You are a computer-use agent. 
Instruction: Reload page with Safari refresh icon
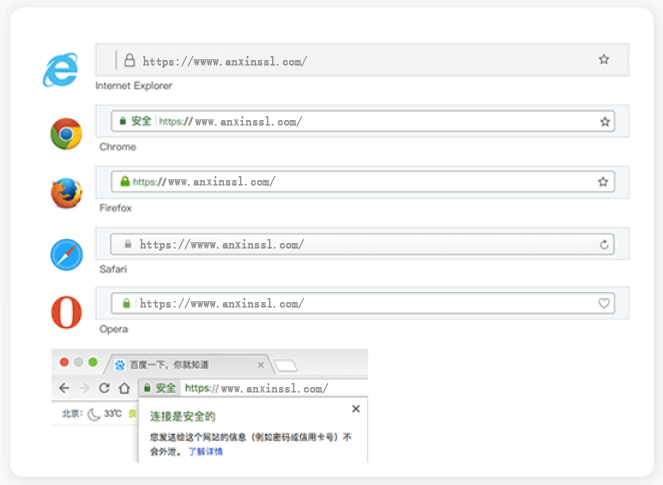tap(604, 244)
